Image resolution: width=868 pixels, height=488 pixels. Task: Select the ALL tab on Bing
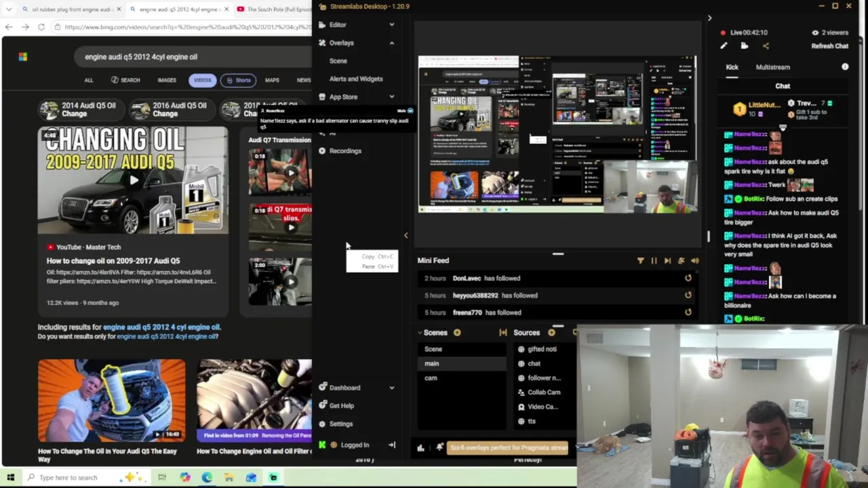(88, 80)
